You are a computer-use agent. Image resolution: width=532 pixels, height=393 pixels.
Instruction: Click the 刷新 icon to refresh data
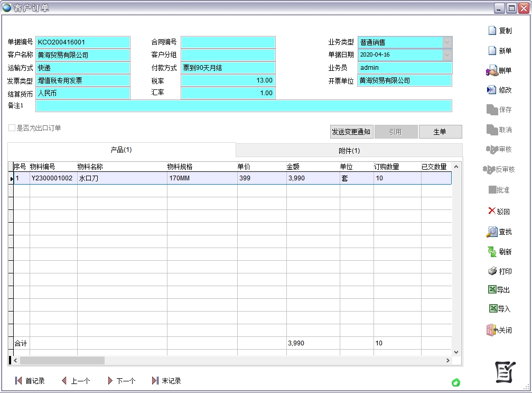point(499,252)
